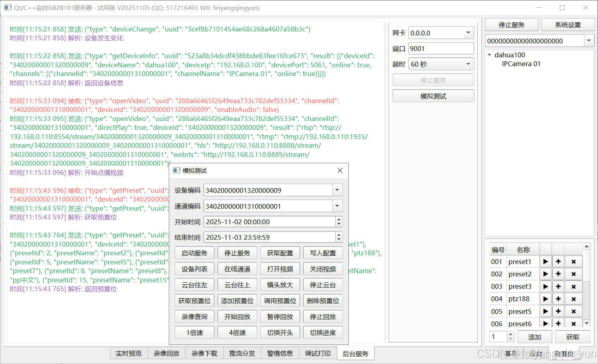Click the 调用预置位 button
Screen dimensions: 598x364
[280, 301]
